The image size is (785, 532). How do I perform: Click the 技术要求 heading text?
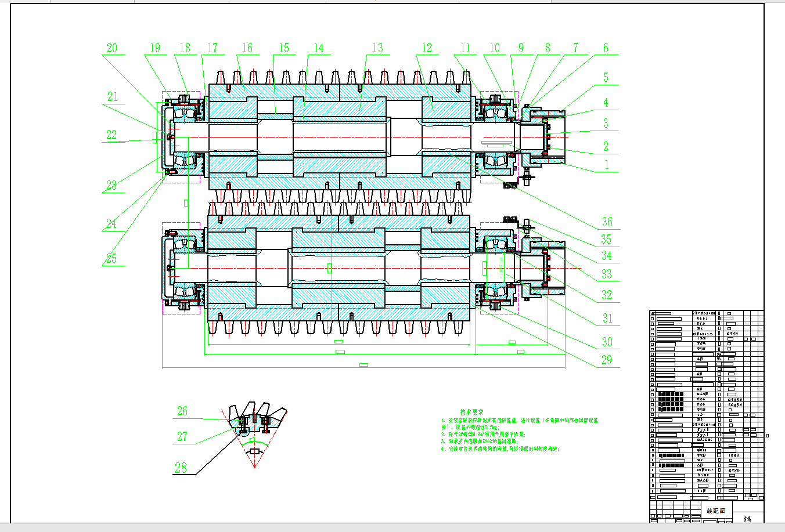tap(471, 411)
